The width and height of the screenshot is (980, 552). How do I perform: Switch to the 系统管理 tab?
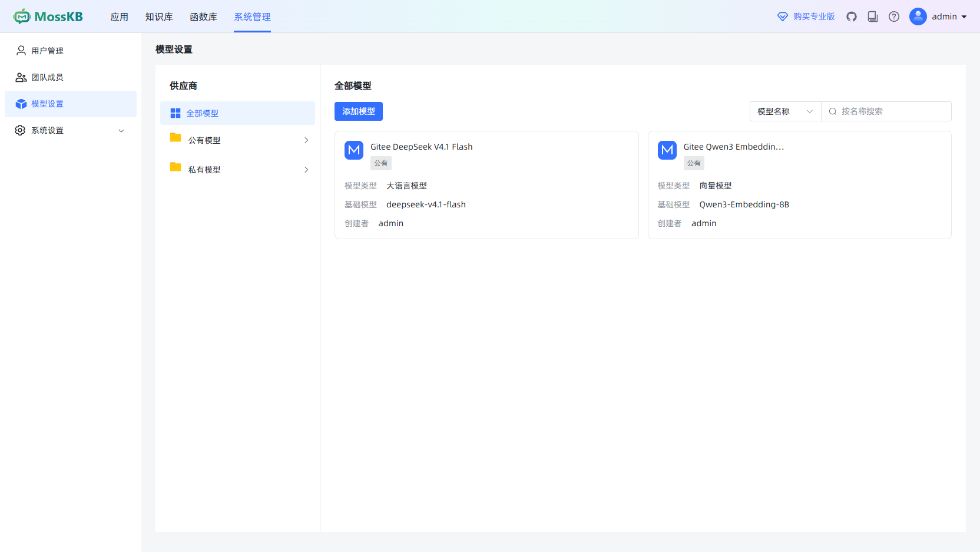[252, 16]
